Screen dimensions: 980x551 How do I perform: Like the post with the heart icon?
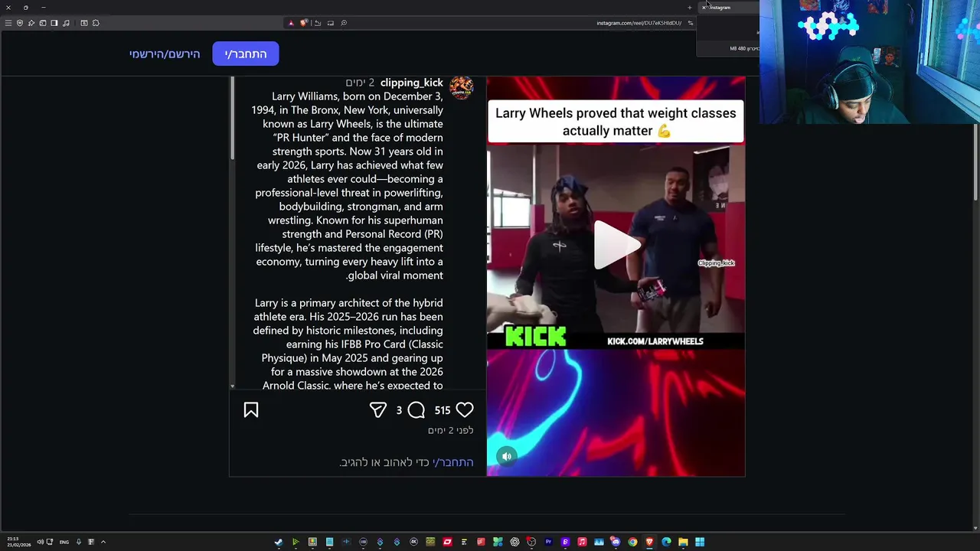point(465,410)
